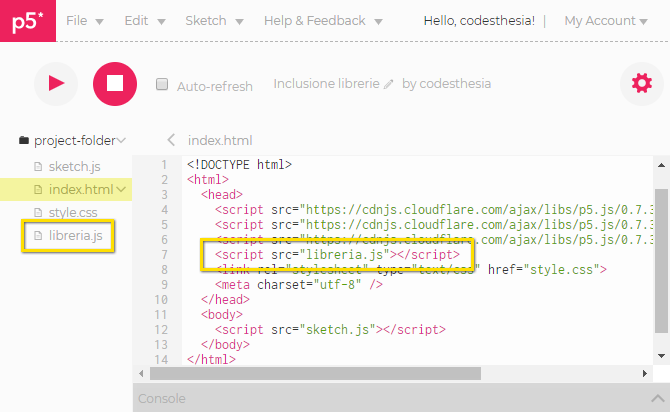Expand the project-folder dropdown arrow
The width and height of the screenshot is (670, 412).
[x=121, y=141]
